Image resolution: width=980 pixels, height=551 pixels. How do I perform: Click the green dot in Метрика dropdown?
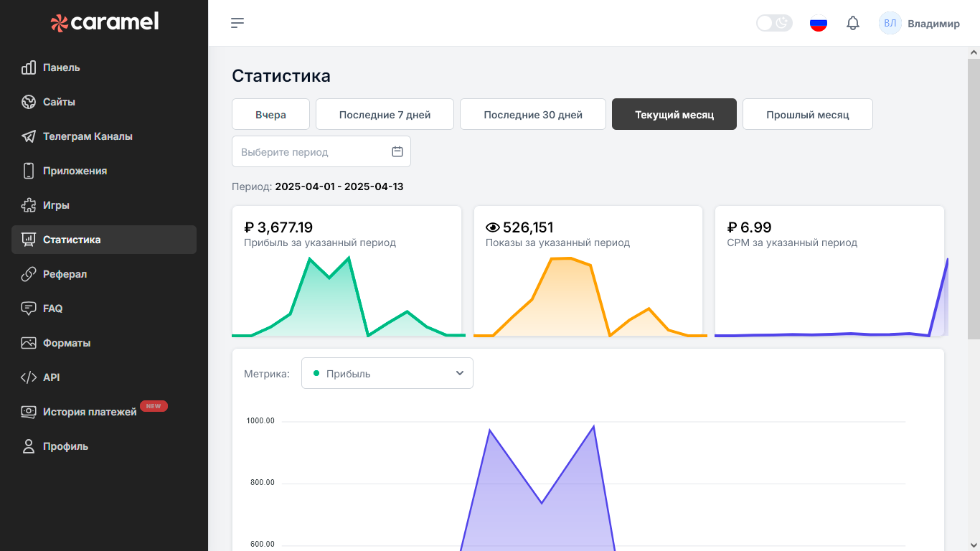tap(316, 373)
